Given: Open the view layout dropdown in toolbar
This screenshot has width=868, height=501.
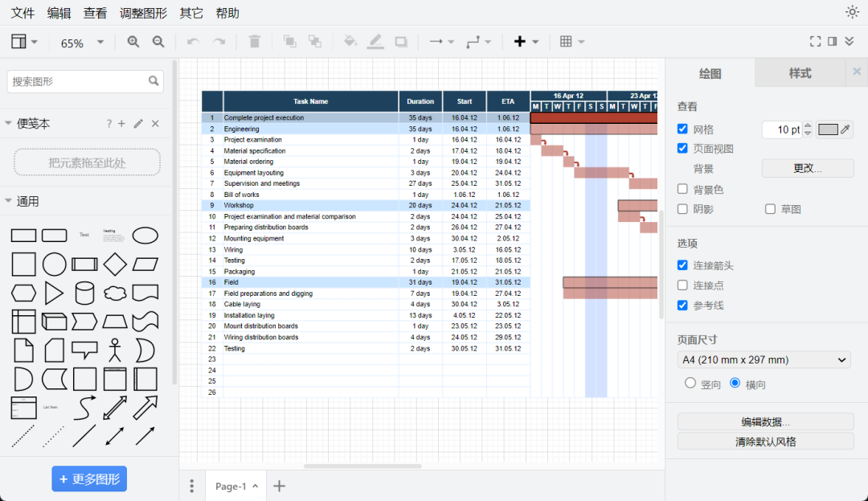Looking at the screenshot, I should pos(24,42).
